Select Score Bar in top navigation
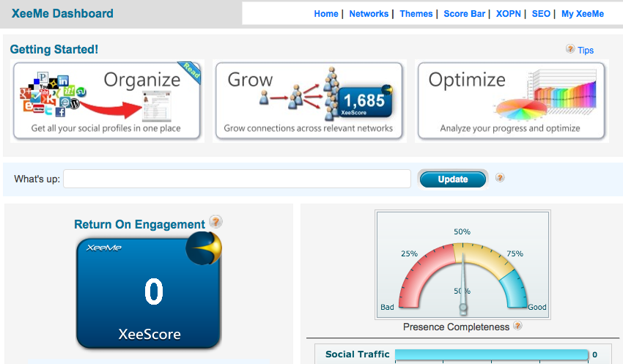 tap(464, 14)
